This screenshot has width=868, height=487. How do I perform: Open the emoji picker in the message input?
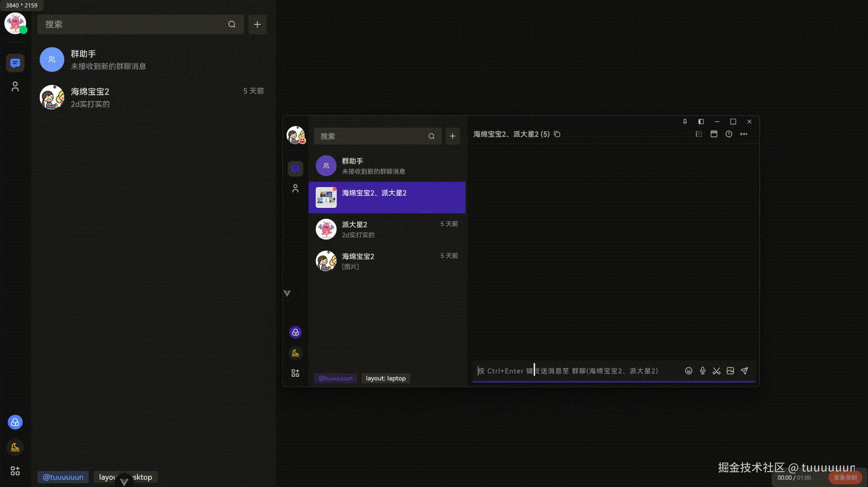(x=689, y=370)
